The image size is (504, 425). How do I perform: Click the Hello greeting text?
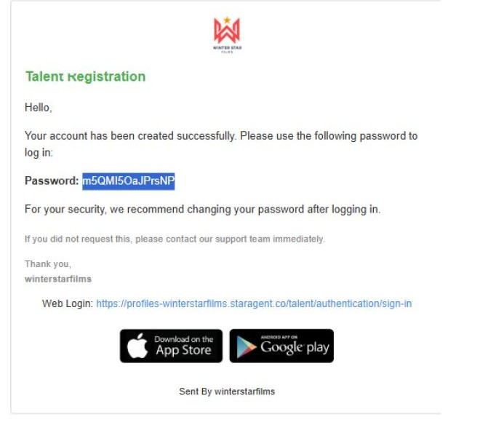tap(39, 108)
